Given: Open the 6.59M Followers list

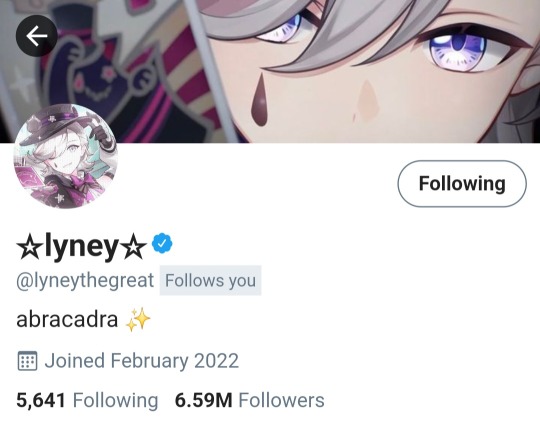Looking at the screenshot, I should tap(250, 401).
